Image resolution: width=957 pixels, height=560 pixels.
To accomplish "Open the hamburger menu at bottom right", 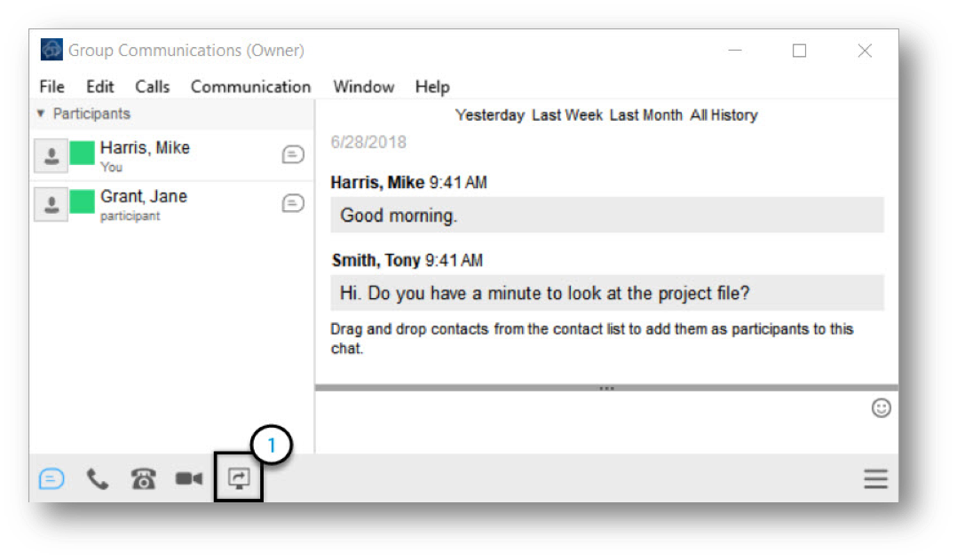I will pyautogui.click(x=875, y=479).
